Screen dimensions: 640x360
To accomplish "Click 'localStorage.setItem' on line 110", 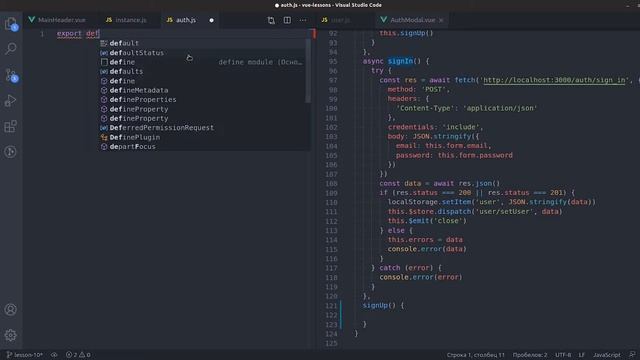I will coord(429,202).
